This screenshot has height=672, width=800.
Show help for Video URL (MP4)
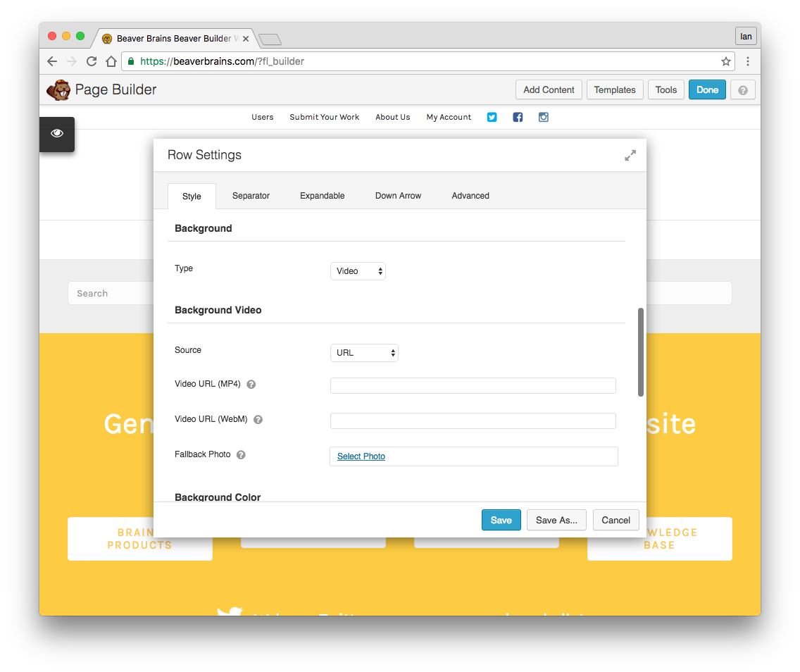(251, 384)
